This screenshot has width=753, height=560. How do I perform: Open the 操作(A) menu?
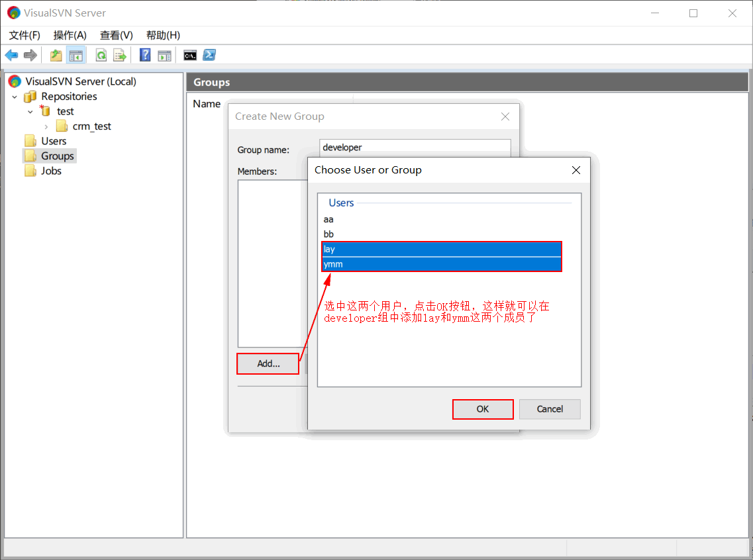click(x=70, y=35)
